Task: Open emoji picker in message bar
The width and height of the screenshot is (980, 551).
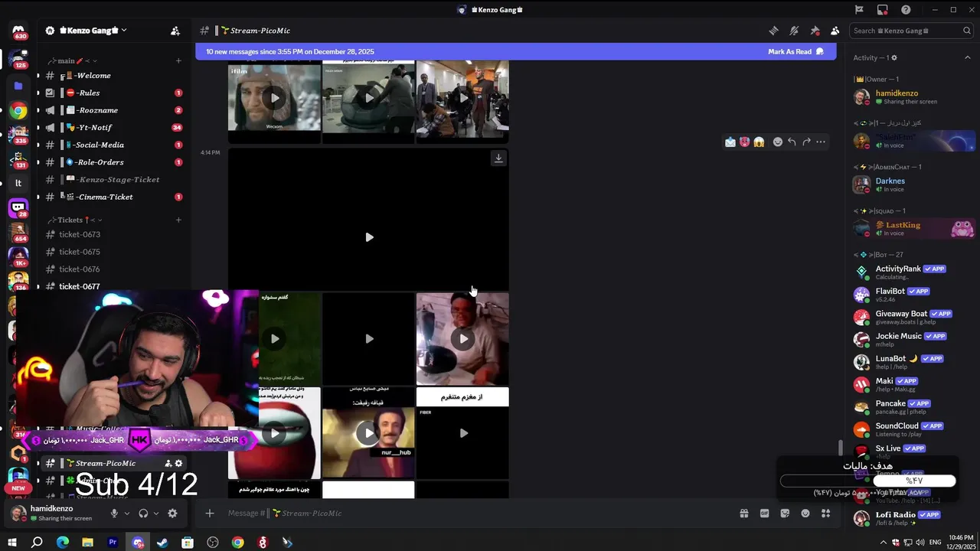Action: point(805,514)
